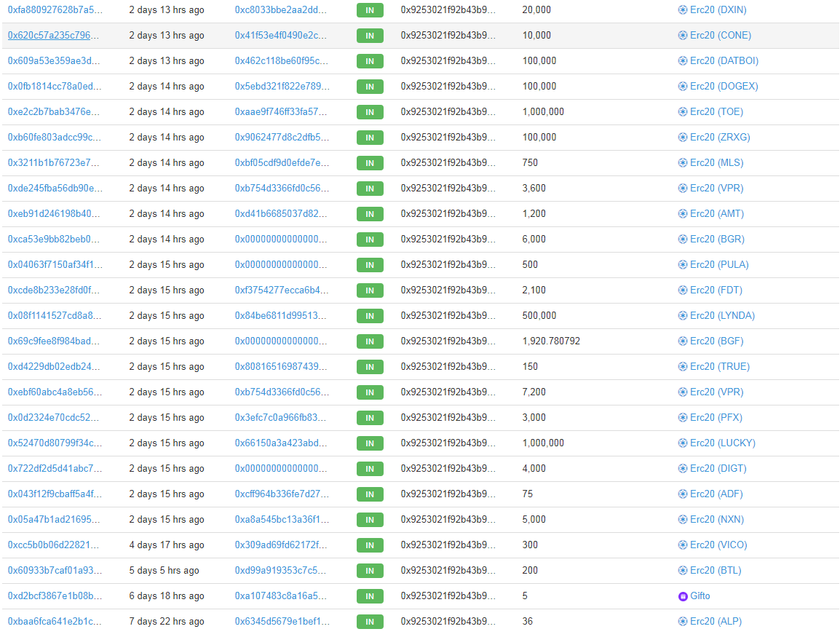This screenshot has height=637, width=840.
Task: Click the token icon beside Erc20 (DATBOI)
Action: [x=683, y=60]
